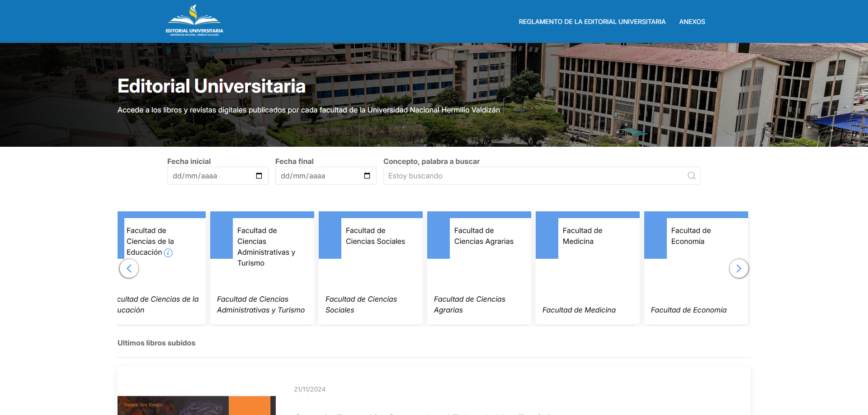Open the Fecha inicial calendar picker
Image resolution: width=868 pixels, height=415 pixels.
259,176
